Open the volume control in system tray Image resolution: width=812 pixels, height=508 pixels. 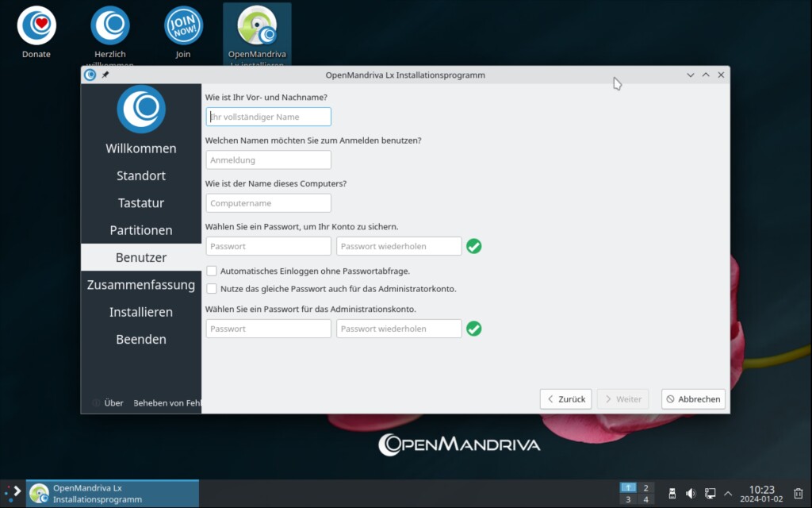tap(691, 494)
